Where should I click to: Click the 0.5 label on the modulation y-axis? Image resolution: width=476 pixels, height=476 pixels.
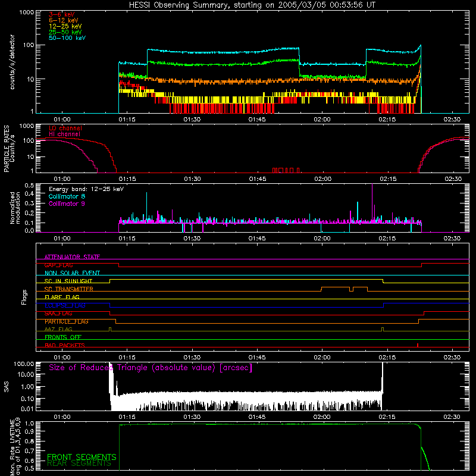pyautogui.click(x=29, y=185)
